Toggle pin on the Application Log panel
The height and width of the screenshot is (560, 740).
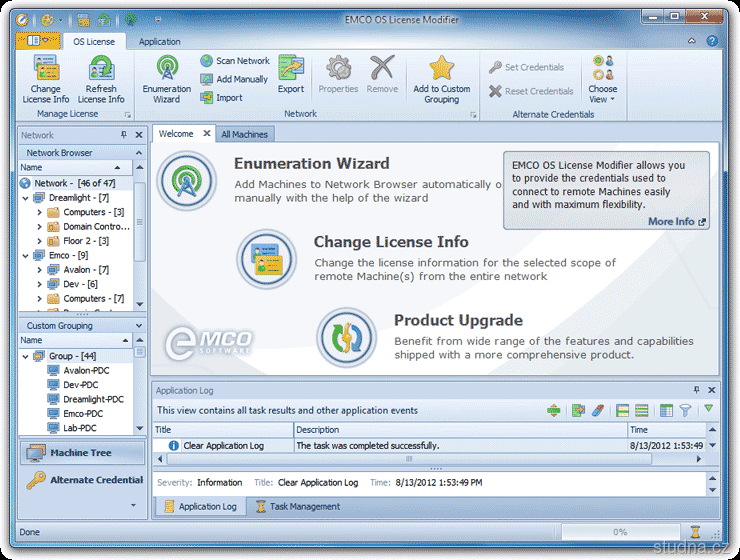pyautogui.click(x=696, y=391)
